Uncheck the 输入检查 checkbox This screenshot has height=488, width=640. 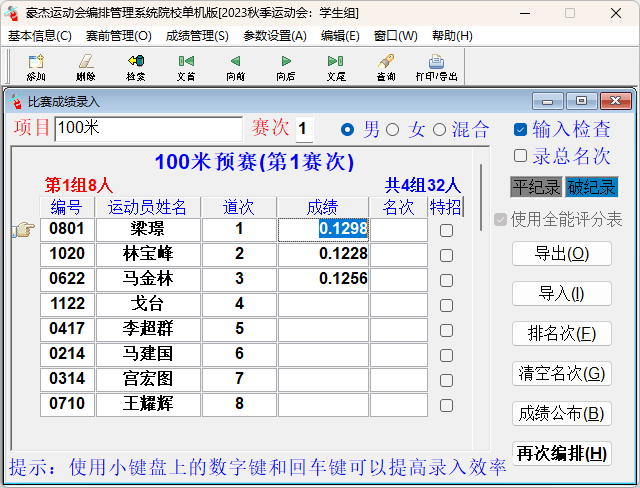520,130
